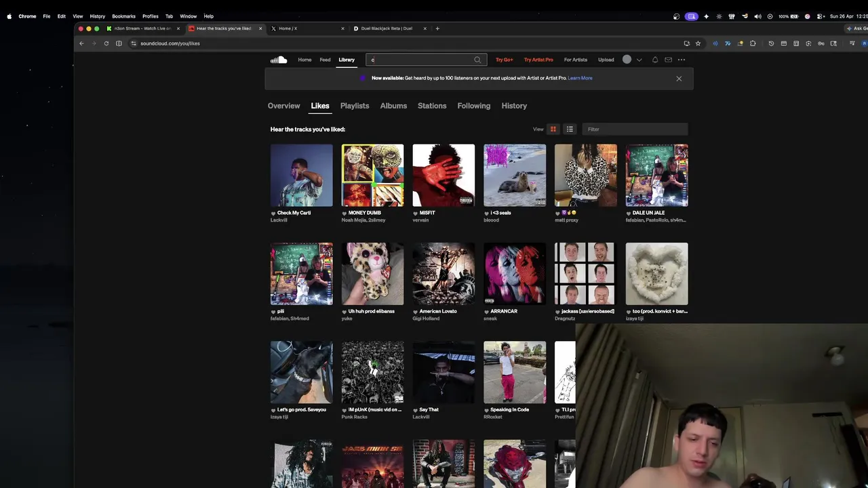Image resolution: width=868 pixels, height=488 pixels.
Task: Unlike the MISFIT track heart
Action: pos(415,213)
